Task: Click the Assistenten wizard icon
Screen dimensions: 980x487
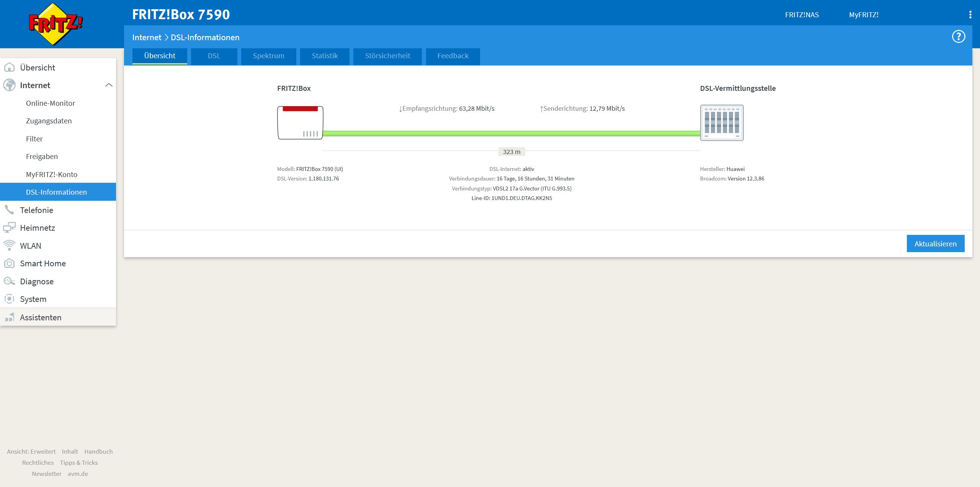Action: click(9, 317)
